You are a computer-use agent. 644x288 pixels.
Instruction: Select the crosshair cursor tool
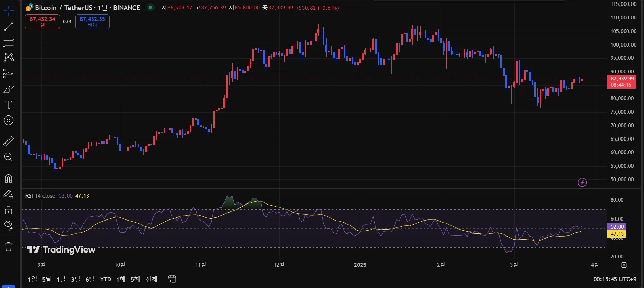8,10
